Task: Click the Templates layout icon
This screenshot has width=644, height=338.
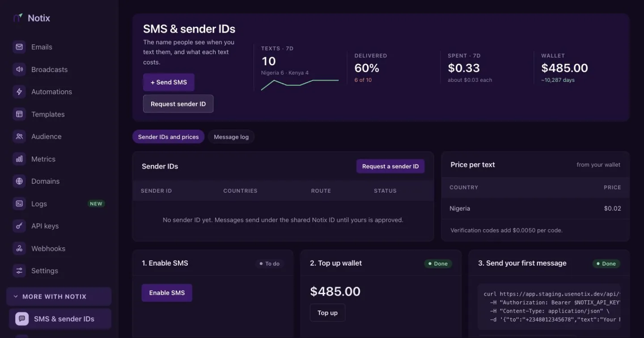Action: pos(19,114)
